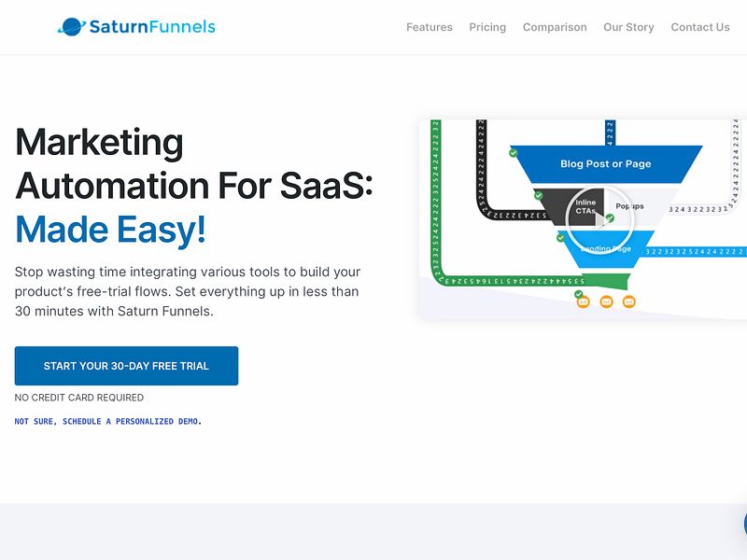Click the middle orange email envelope icon
Viewport: 747px width, 560px height.
[606, 301]
